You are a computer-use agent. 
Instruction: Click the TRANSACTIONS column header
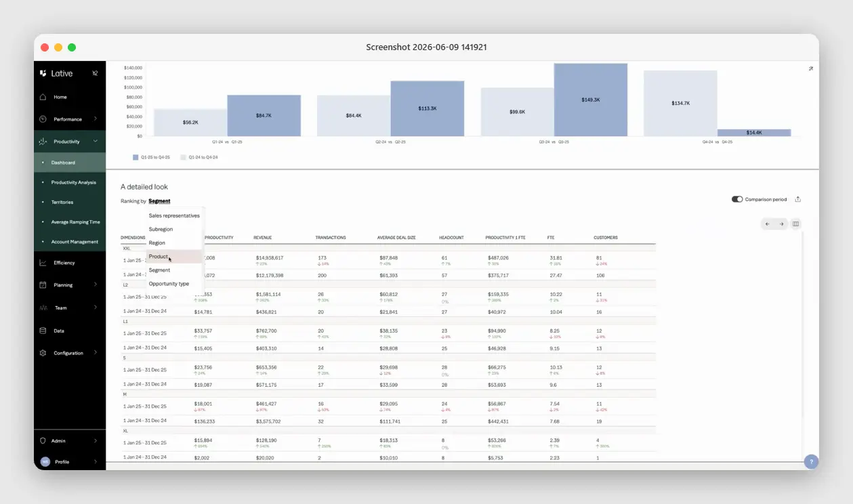coord(331,238)
